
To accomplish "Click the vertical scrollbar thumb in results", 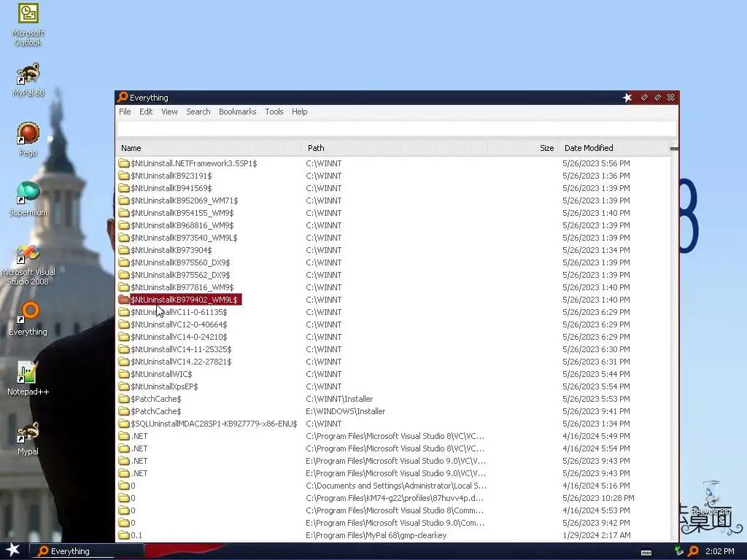I will point(674,149).
